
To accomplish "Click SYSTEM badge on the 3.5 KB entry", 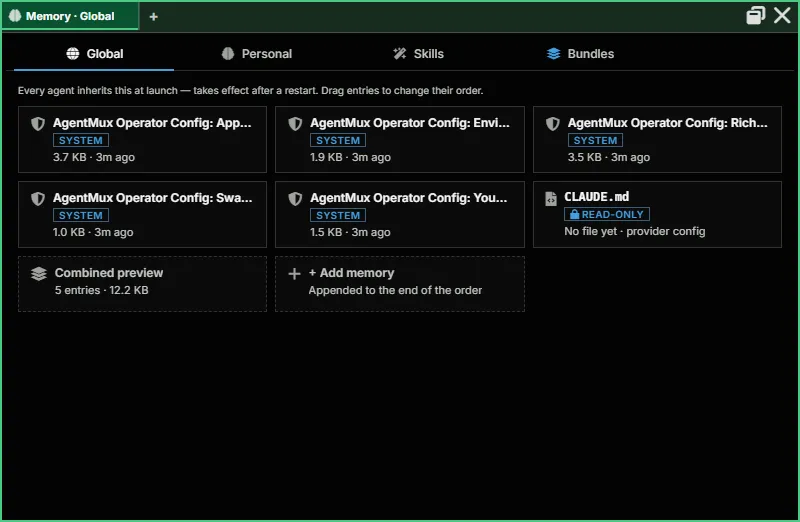I will tap(595, 140).
